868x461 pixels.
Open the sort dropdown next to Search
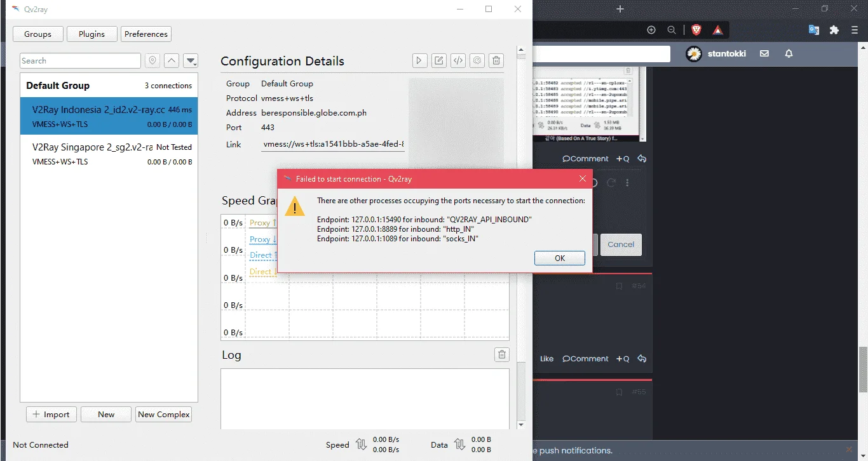tap(191, 60)
